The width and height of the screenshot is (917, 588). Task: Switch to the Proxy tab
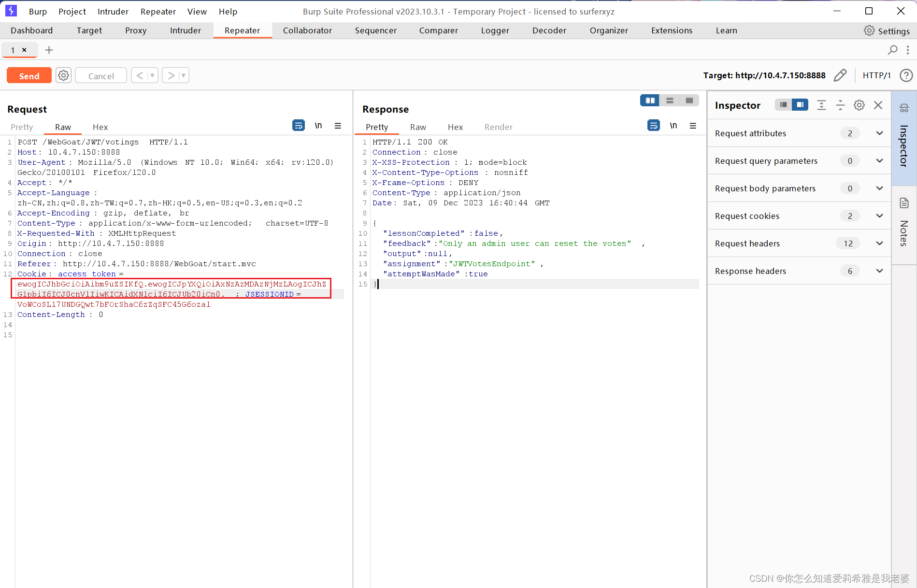(136, 30)
